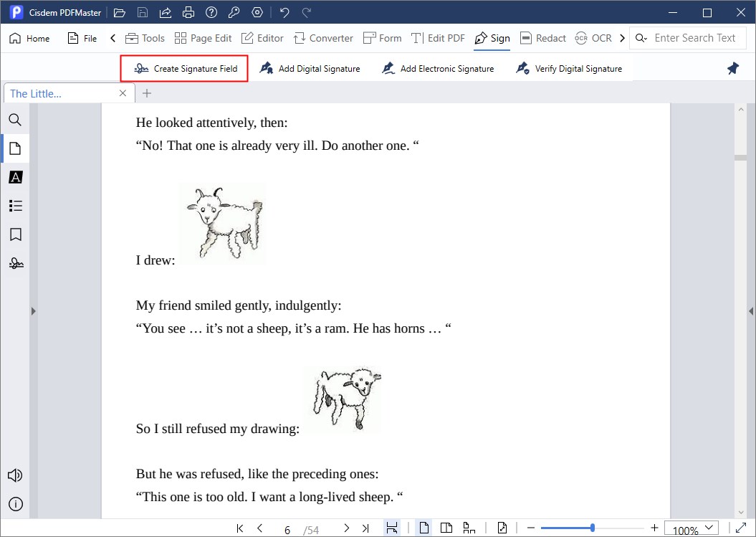
Task: Select the Sign tab
Action: click(x=492, y=38)
